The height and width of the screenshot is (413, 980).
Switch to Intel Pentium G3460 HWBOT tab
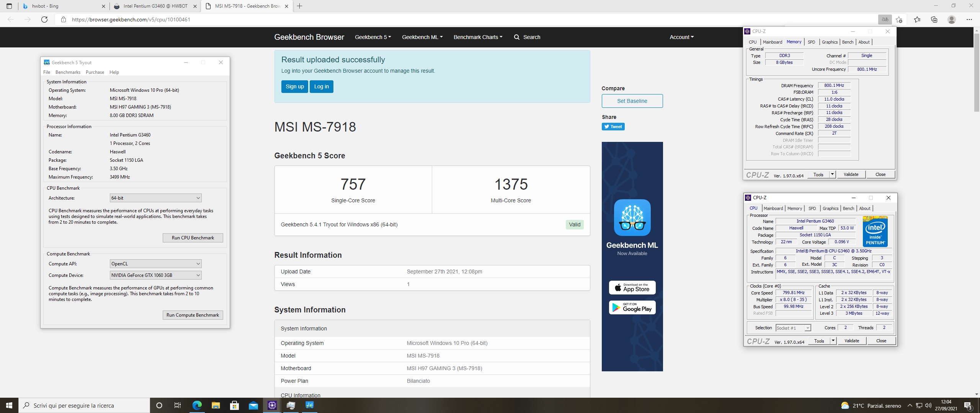[x=155, y=6]
